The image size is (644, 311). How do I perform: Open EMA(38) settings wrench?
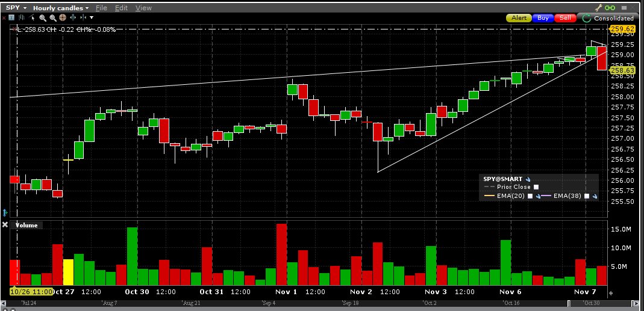coord(595,197)
